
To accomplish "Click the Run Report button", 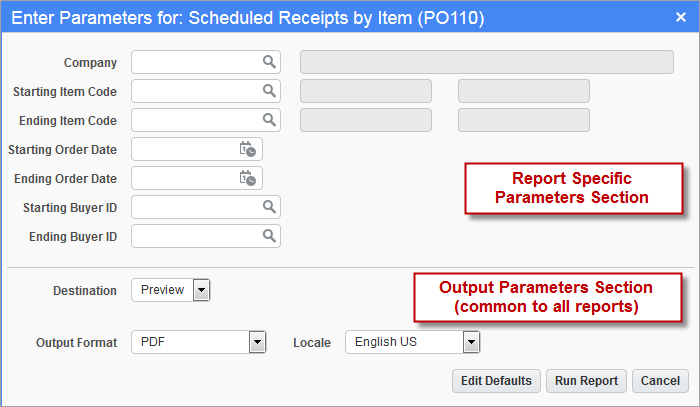I will click(x=586, y=381).
